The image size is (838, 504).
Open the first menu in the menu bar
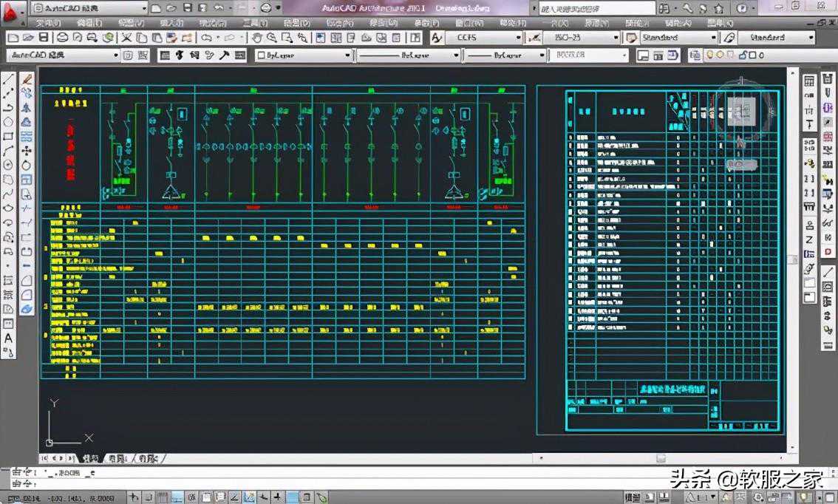pos(50,23)
